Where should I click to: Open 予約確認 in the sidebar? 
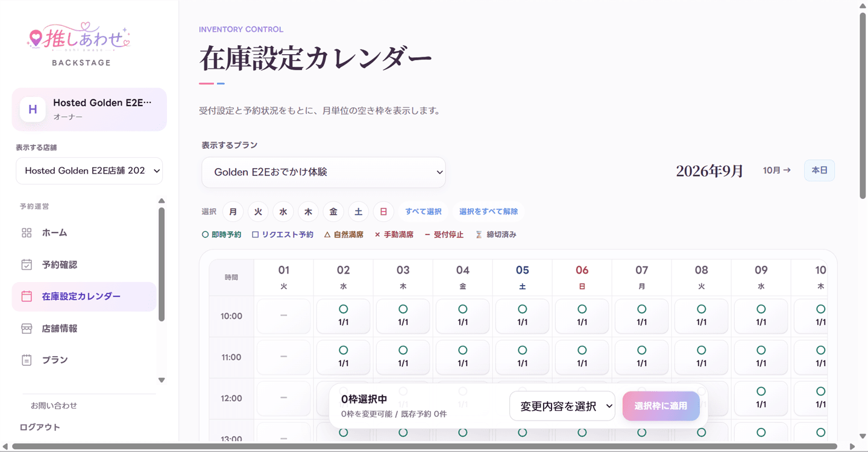(x=84, y=265)
